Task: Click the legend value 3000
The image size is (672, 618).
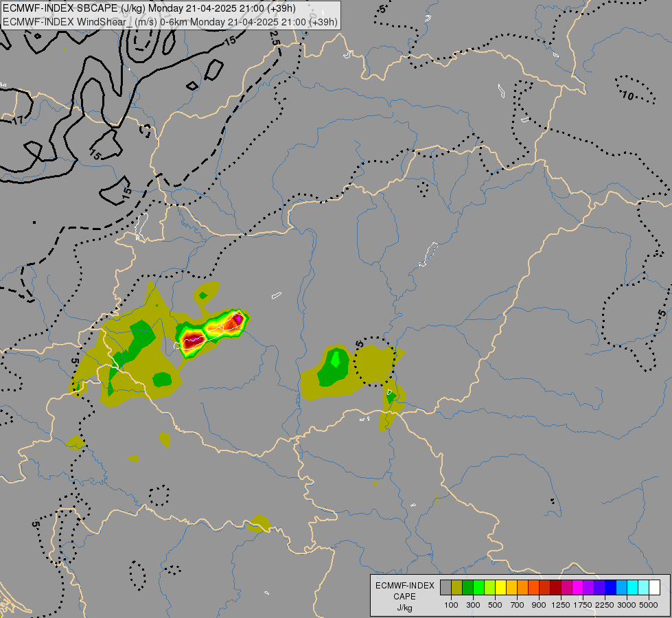Action: click(627, 605)
